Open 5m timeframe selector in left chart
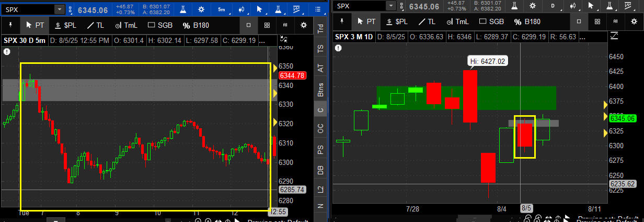This screenshot has width=644, height=222. [221, 9]
